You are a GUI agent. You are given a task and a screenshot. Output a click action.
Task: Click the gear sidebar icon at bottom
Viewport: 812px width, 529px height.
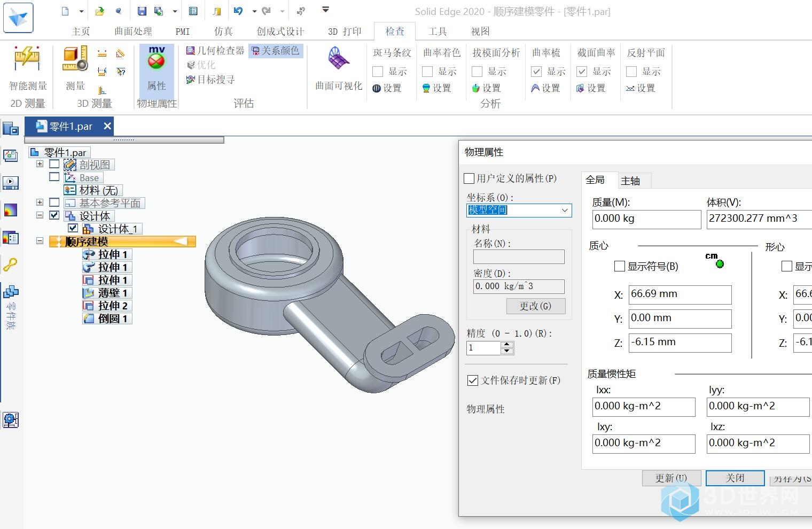coord(10,420)
